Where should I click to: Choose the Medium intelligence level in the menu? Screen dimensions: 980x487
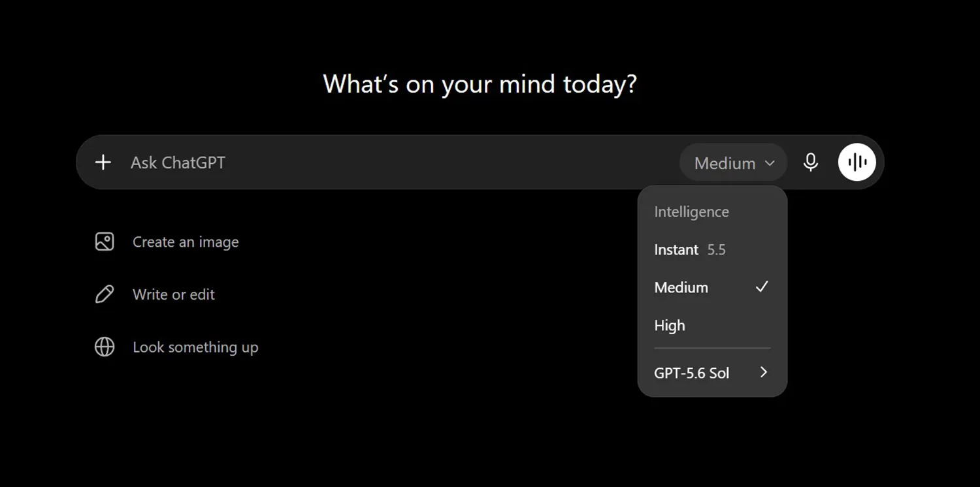point(712,287)
